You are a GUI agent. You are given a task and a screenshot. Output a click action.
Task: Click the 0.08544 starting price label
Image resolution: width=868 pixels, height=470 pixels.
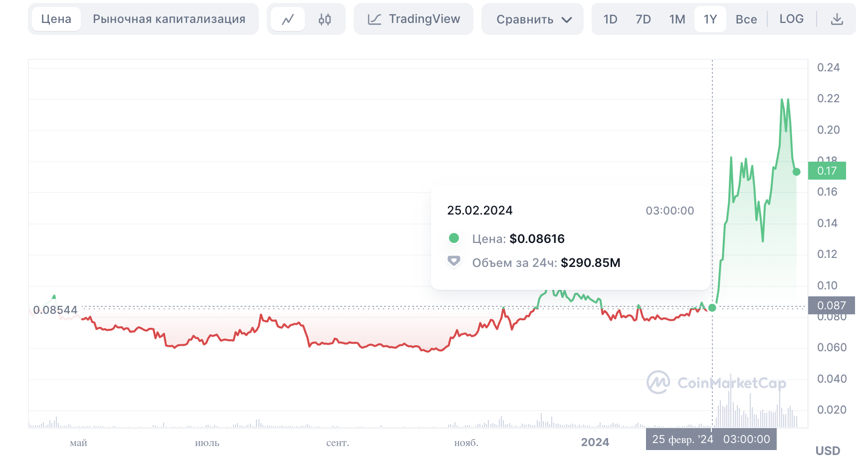pyautogui.click(x=55, y=310)
